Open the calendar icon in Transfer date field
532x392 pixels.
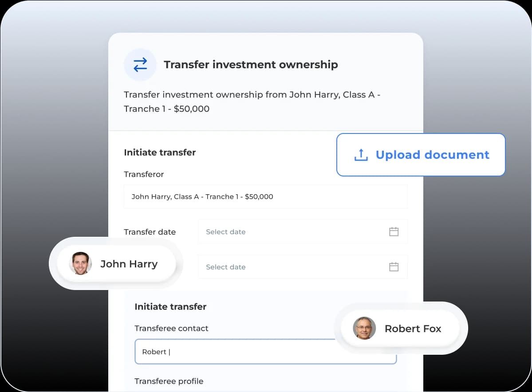(394, 231)
